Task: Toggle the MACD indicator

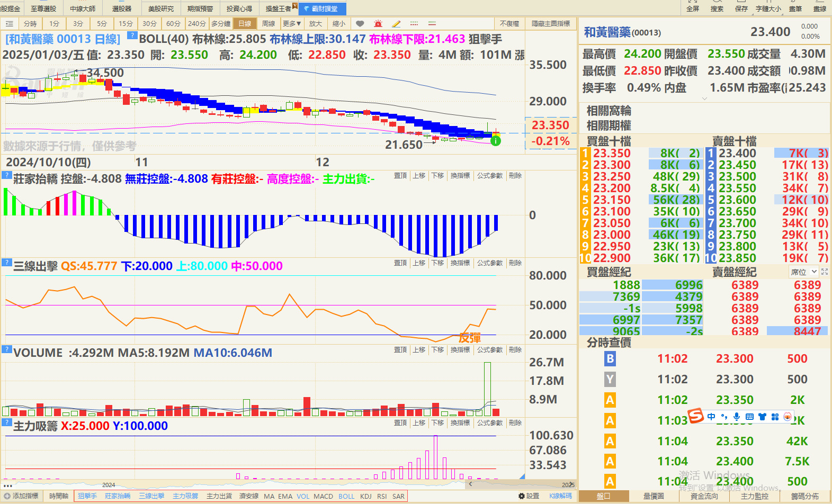Action: point(323,496)
